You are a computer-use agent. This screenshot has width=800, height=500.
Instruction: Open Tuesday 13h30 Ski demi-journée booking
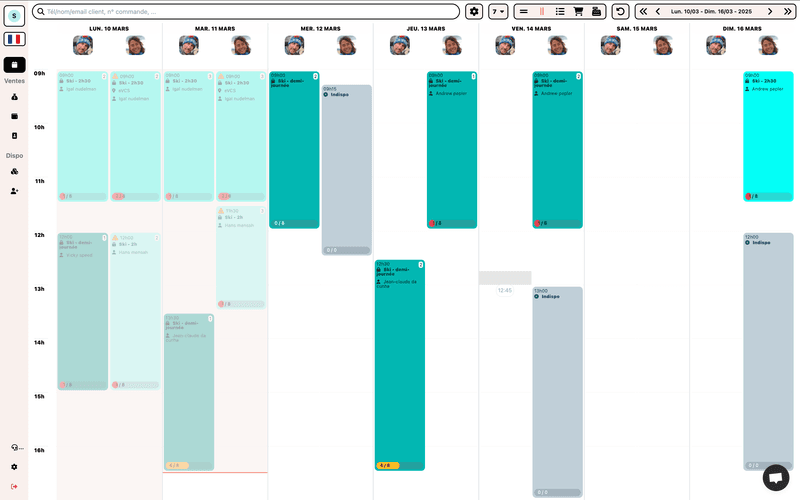coord(189,392)
